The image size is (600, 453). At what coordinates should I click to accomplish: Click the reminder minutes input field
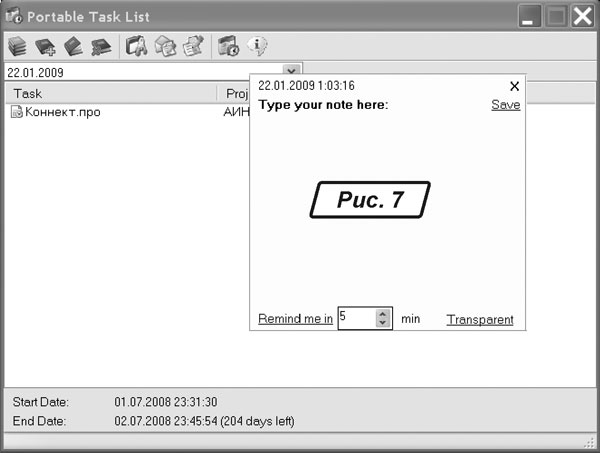tap(355, 318)
